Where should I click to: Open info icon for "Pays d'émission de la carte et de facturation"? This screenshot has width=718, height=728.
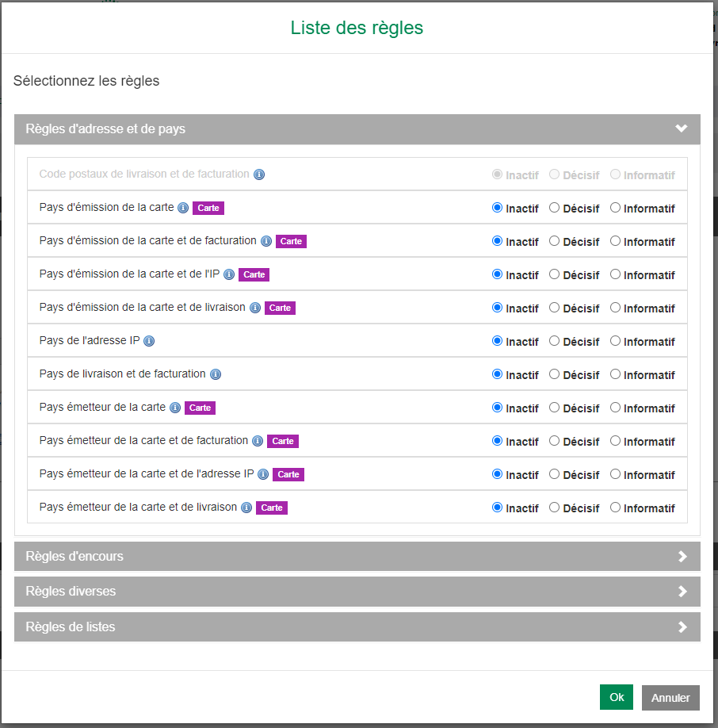coord(265,241)
